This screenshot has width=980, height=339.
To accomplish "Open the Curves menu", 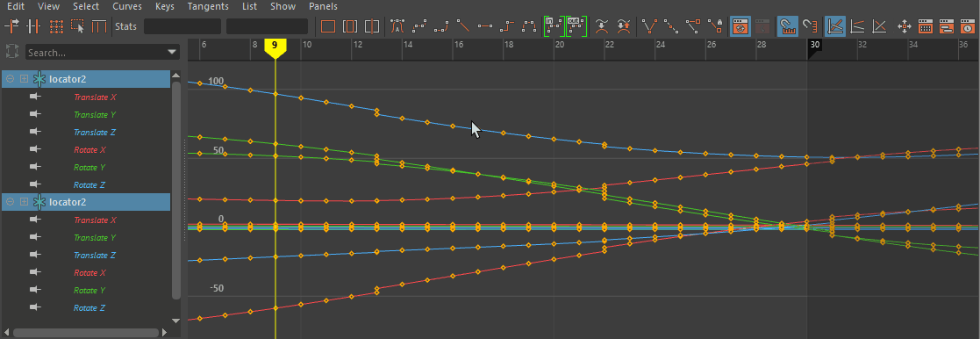I will 127,6.
